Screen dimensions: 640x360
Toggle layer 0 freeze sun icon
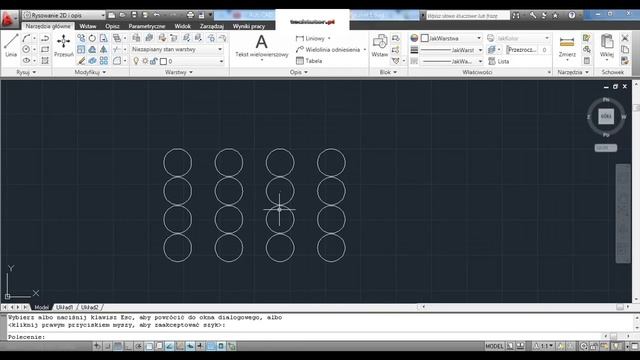click(145, 61)
